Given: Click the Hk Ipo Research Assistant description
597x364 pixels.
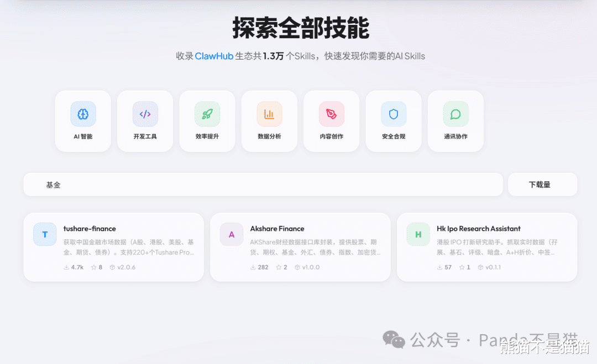Looking at the screenshot, I should pos(497,247).
